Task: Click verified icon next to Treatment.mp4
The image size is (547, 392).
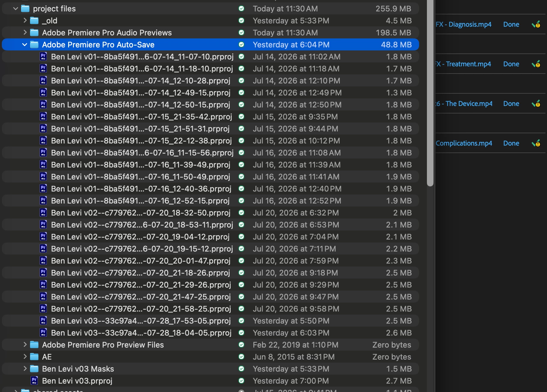Action: point(536,64)
